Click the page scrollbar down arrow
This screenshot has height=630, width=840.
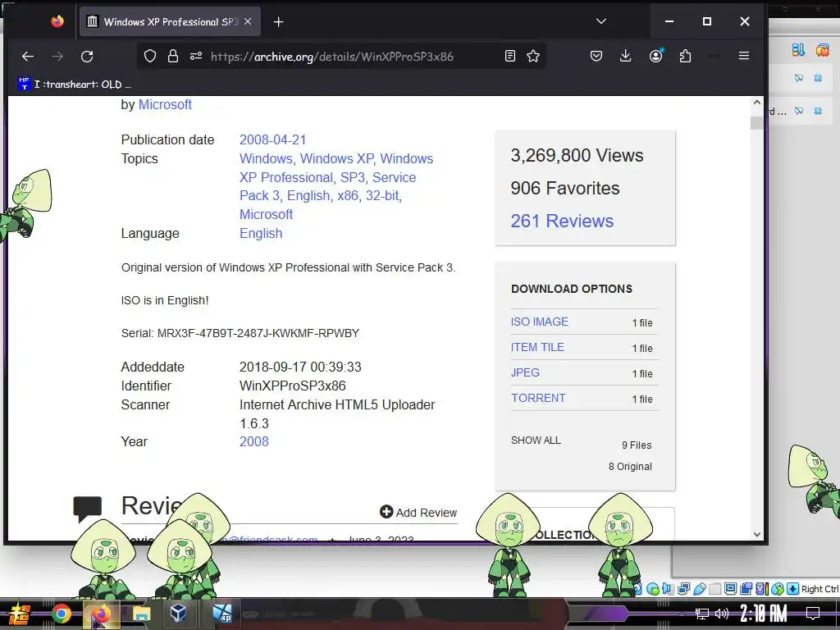tap(756, 534)
